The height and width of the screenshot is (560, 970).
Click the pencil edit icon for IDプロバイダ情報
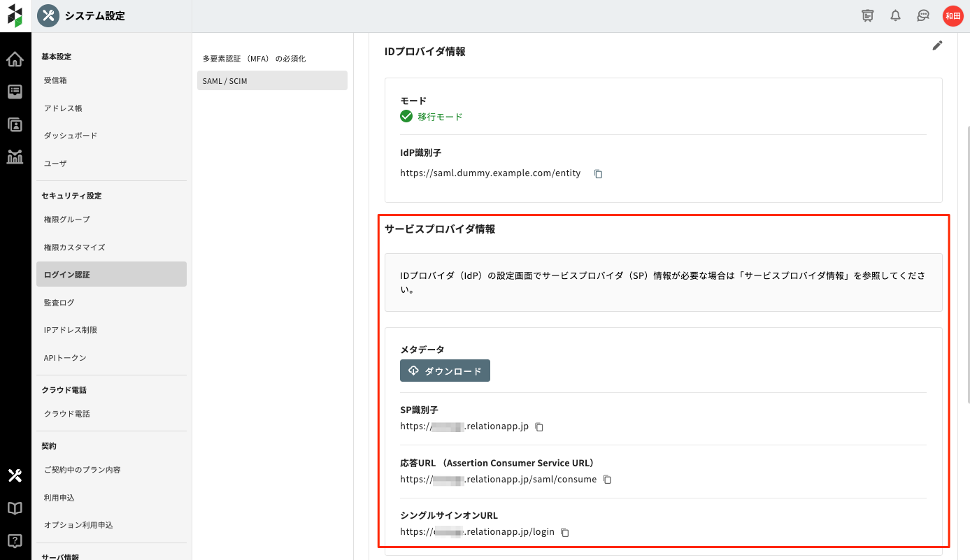[937, 45]
